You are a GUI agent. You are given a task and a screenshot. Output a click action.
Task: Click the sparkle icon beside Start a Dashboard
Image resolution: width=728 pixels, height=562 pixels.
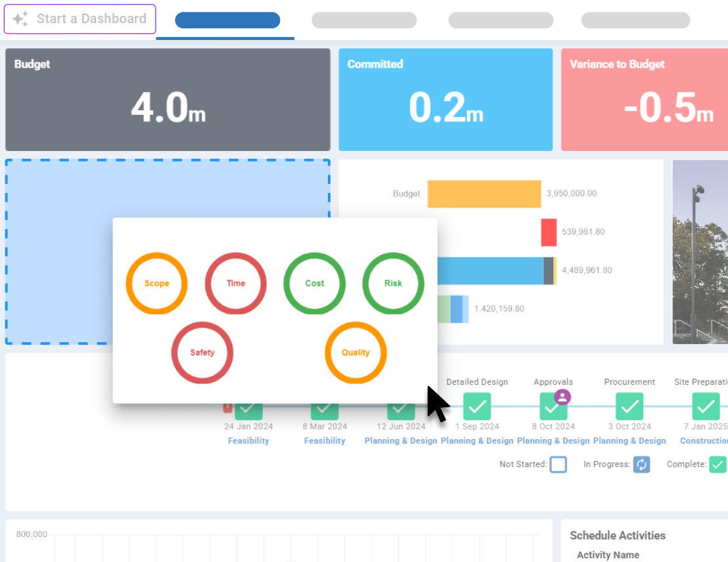[20, 19]
